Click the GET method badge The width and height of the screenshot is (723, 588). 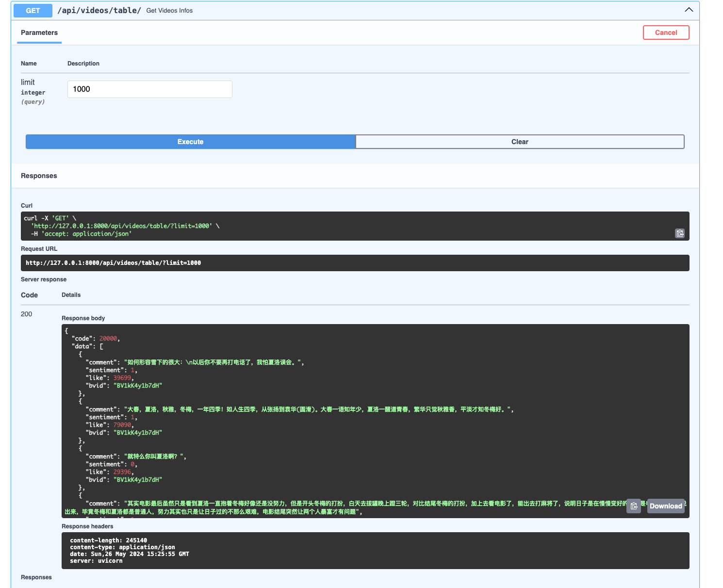pyautogui.click(x=33, y=11)
